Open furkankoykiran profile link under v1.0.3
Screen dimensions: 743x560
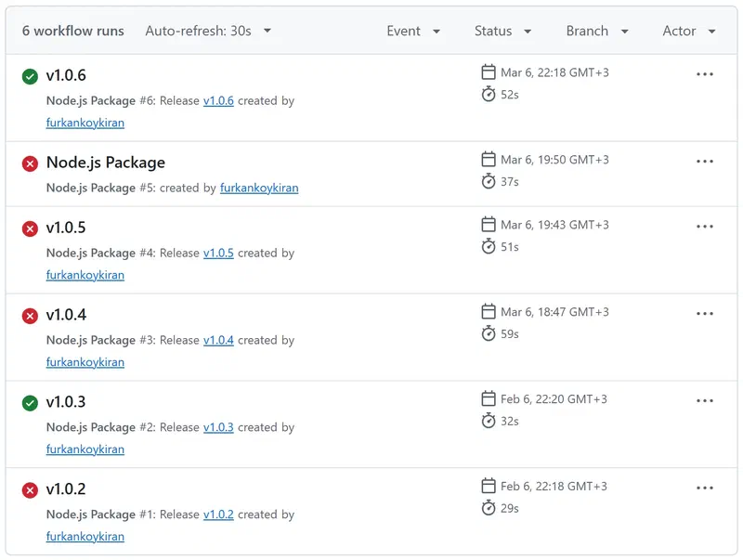tap(85, 449)
